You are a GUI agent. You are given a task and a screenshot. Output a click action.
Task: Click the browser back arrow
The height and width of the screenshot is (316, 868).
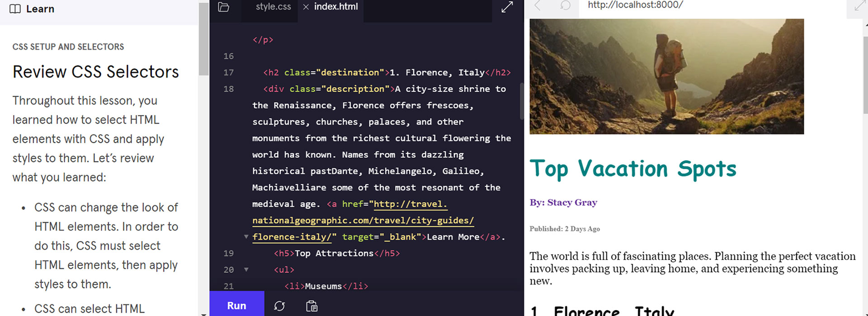click(x=538, y=5)
